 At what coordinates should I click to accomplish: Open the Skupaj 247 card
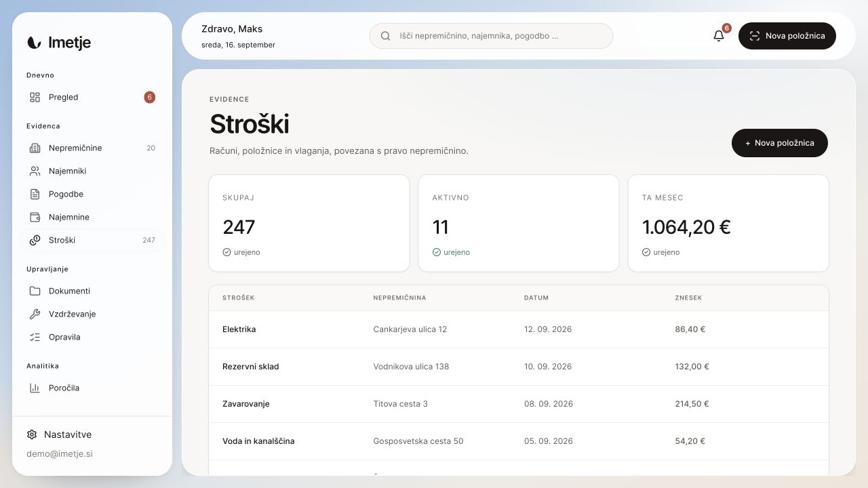(309, 223)
